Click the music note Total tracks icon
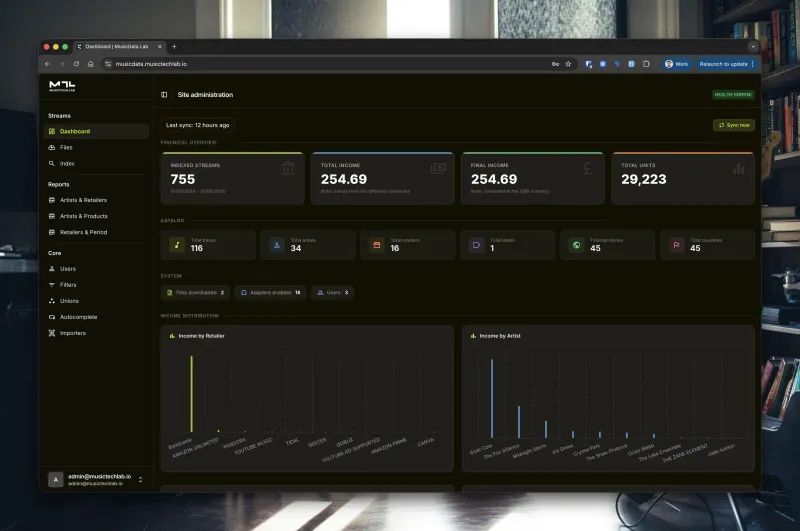 click(177, 245)
